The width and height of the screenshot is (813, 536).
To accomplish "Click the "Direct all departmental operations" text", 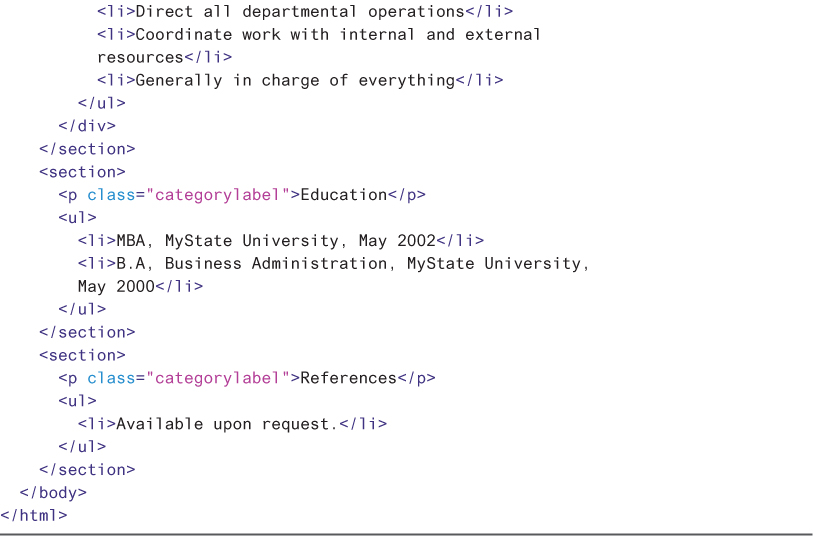I will (300, 11).
